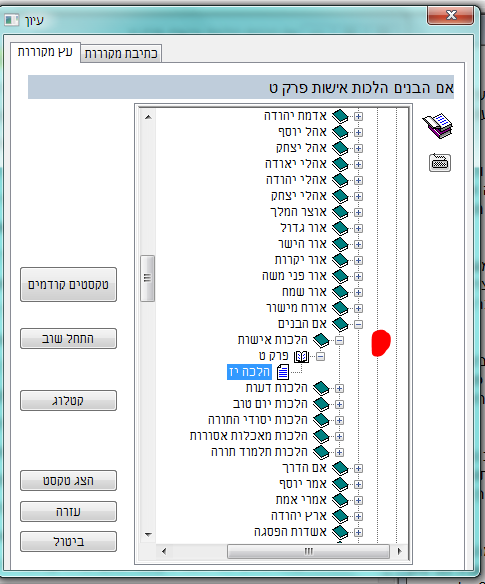Image resolution: width=485 pixels, height=584 pixels.
Task: Click the book icon next to אור שמח
Action: [x=340, y=292]
